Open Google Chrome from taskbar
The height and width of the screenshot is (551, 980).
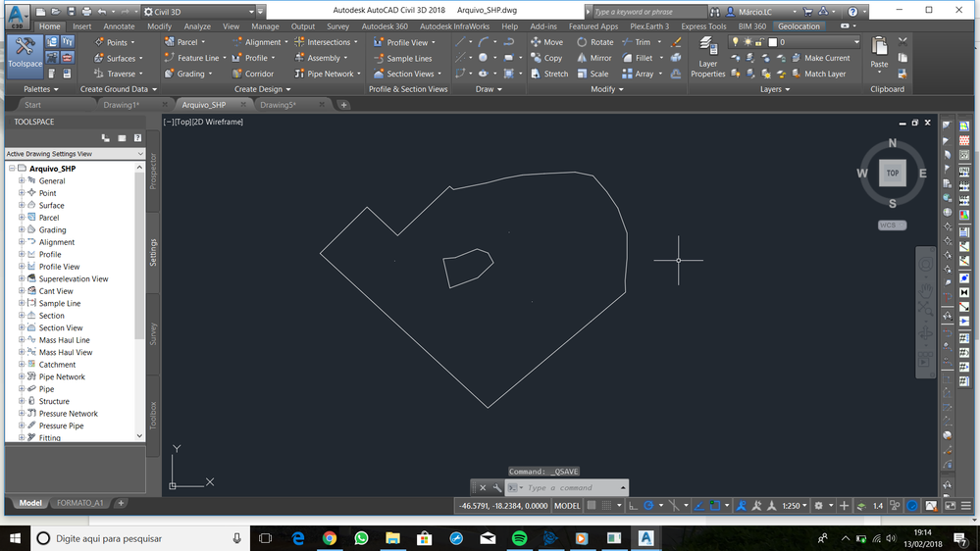tap(330, 538)
